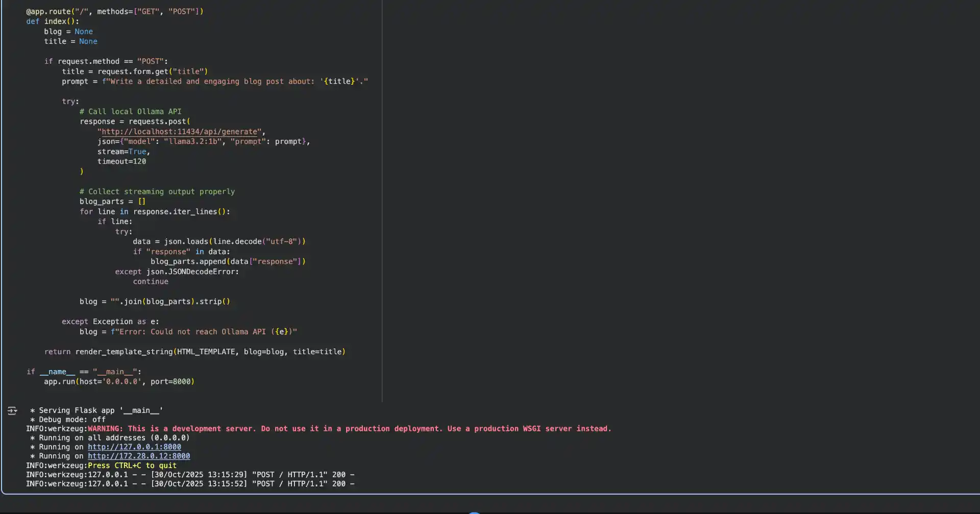
Task: Click the first POST request log entry
Action: point(191,474)
